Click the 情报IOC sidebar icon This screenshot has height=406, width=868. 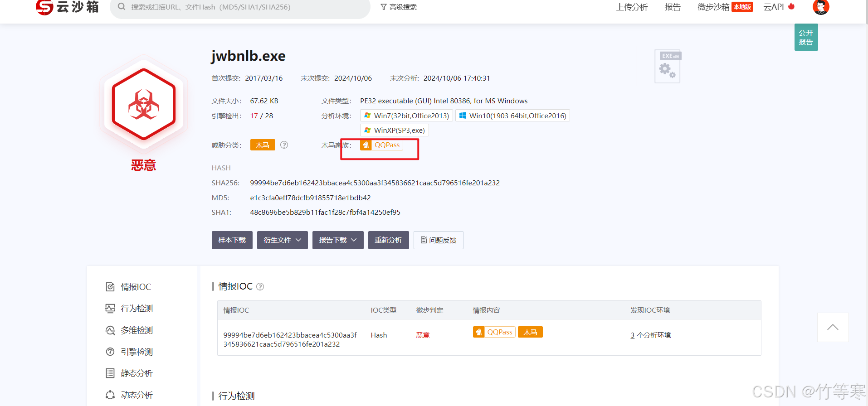tap(110, 287)
